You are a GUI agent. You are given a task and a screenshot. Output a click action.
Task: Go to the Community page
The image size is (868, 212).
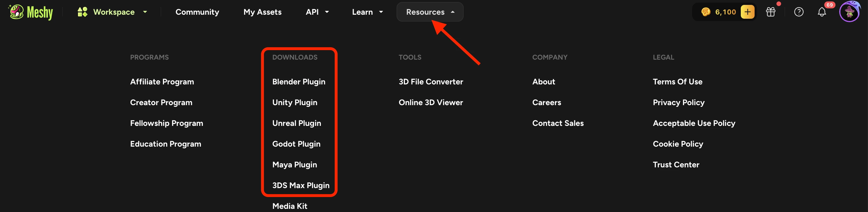click(x=197, y=12)
